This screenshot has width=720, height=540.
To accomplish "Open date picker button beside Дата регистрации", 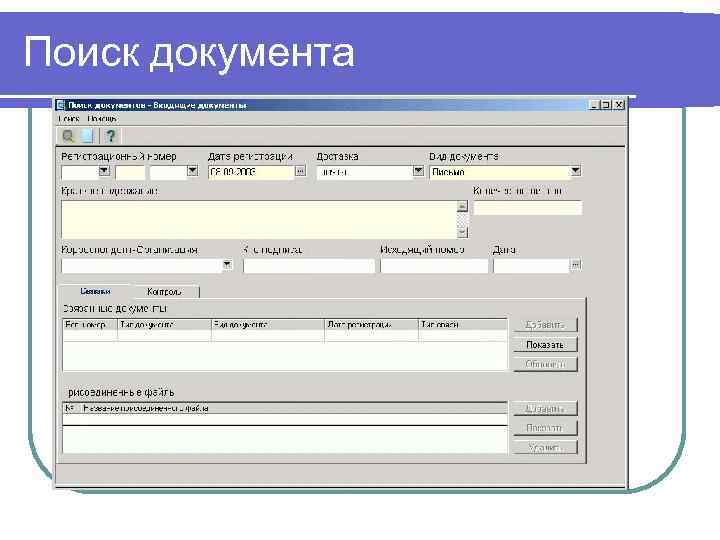I will [x=300, y=171].
